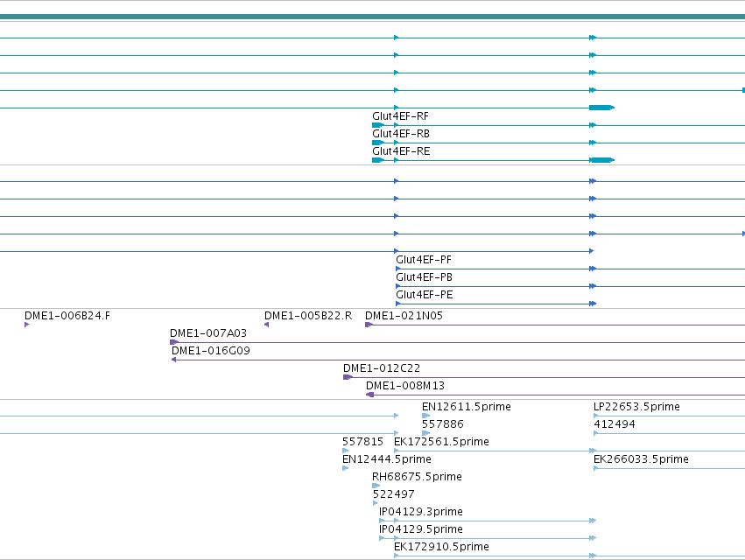The height and width of the screenshot is (560, 745).
Task: Click the DME1-005B22.R feature label
Action: (x=308, y=316)
